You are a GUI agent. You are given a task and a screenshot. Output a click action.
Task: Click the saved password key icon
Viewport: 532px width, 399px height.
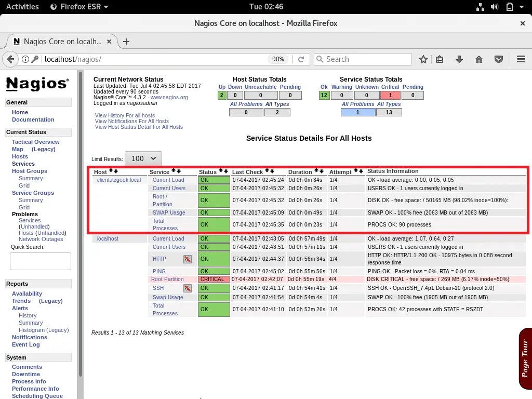tap(35, 59)
